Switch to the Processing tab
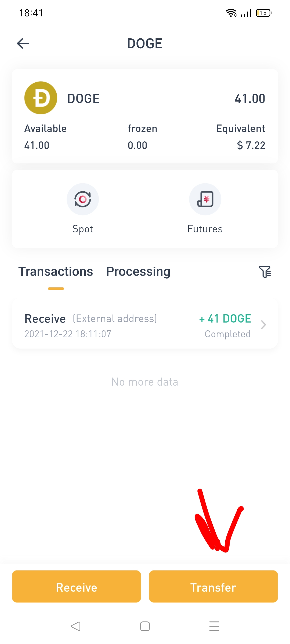Image resolution: width=290 pixels, height=644 pixels. click(x=138, y=272)
